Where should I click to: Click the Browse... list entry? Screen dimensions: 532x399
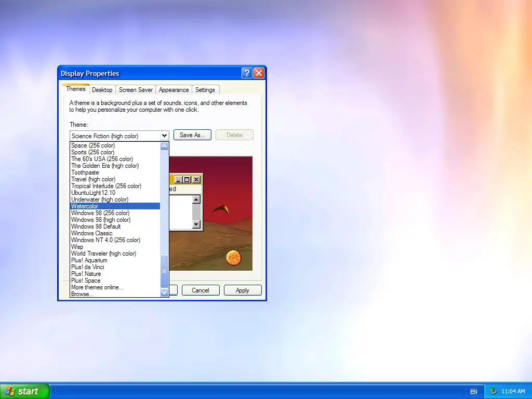115,294
